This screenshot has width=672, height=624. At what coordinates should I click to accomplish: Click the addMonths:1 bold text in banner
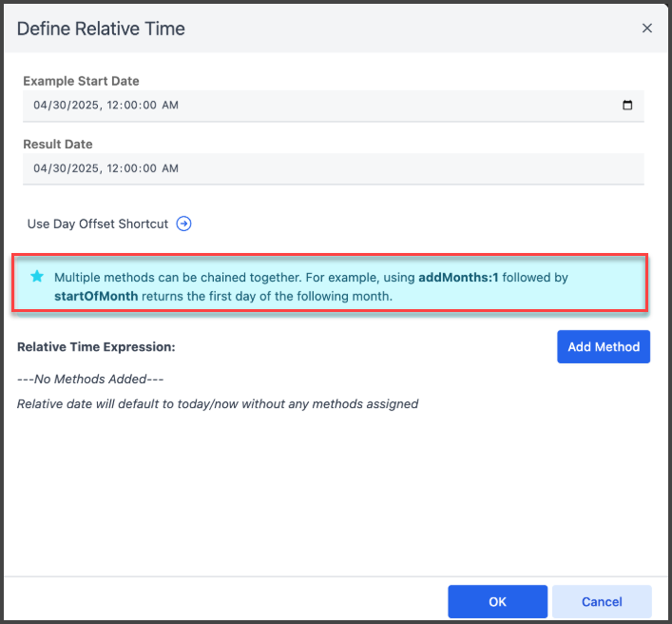pos(458,278)
